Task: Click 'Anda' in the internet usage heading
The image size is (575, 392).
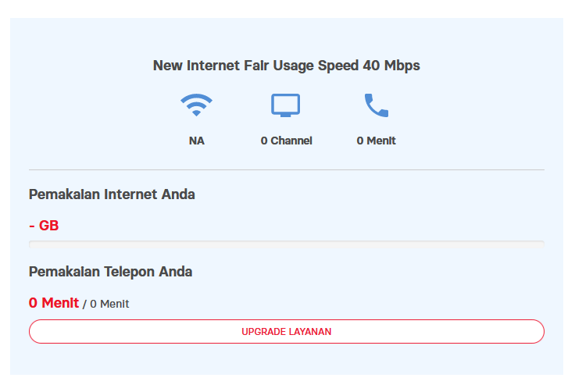Action: [179, 194]
